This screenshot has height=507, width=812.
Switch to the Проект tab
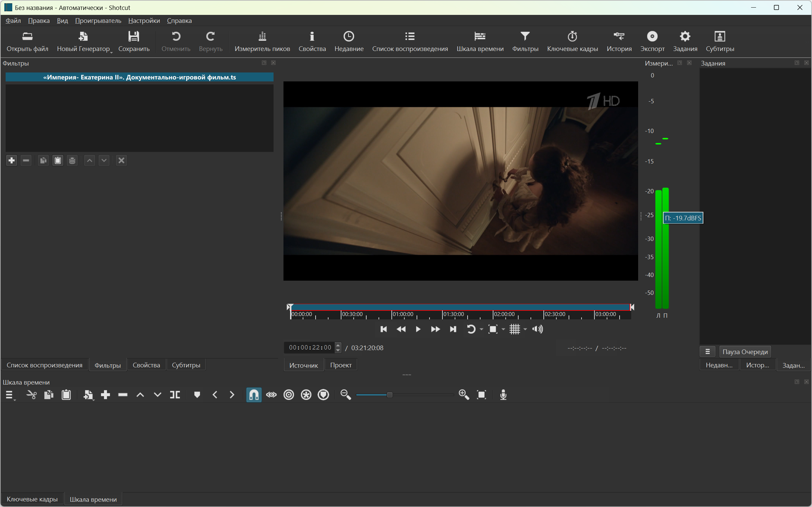pos(340,365)
